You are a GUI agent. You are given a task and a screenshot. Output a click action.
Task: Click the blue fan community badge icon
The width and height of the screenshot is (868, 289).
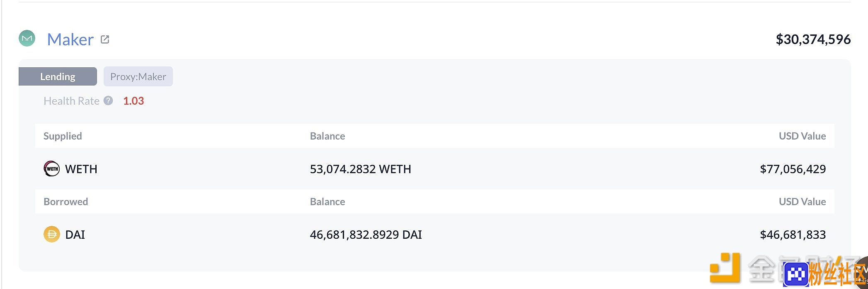pos(796,274)
